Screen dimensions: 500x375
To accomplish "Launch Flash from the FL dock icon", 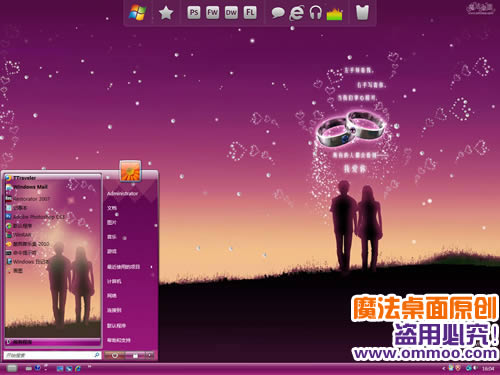I will coord(250,13).
